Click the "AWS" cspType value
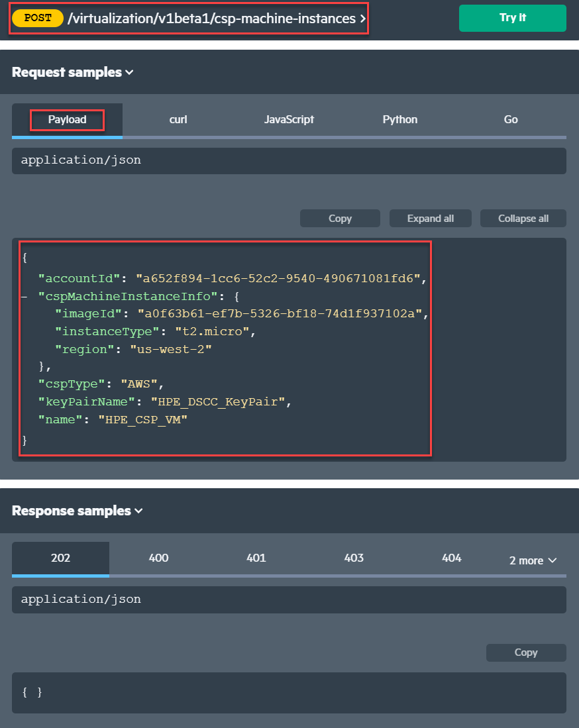Viewport: 579px width, 728px height. 139,384
